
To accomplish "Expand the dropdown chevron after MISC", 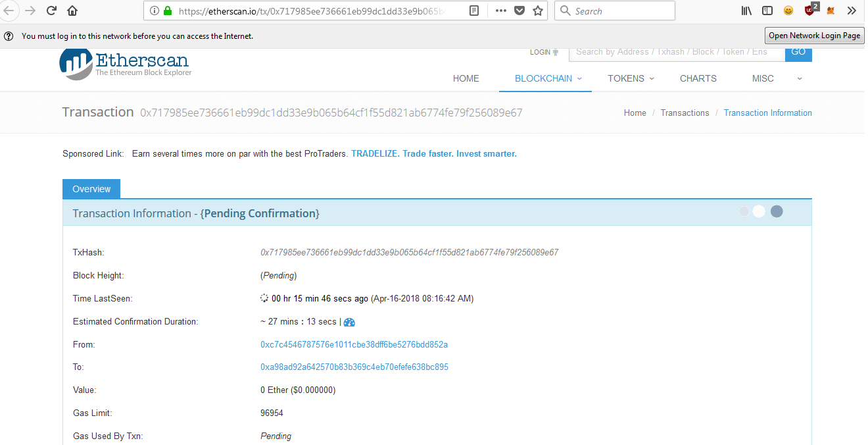I will coord(800,78).
